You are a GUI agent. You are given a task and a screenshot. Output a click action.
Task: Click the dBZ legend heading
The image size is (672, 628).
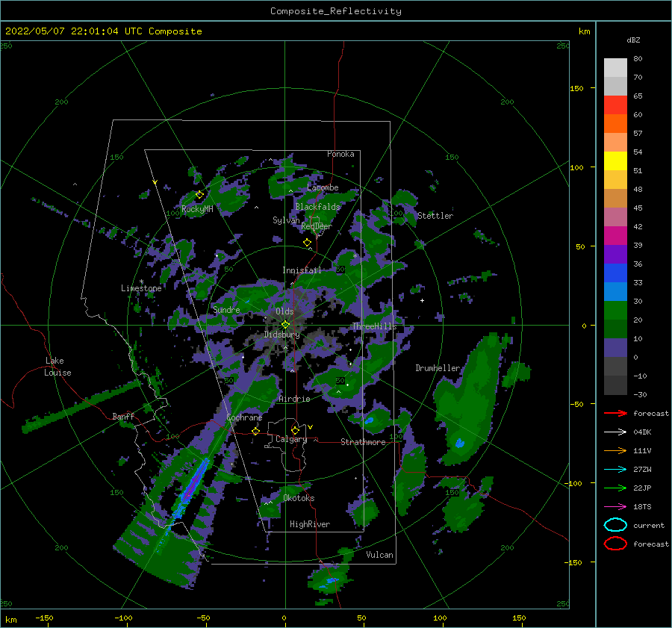pos(633,40)
